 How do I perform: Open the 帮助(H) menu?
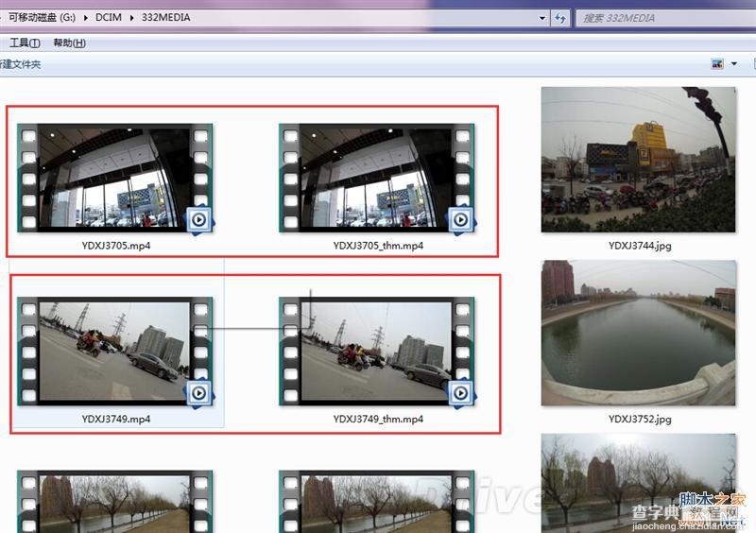click(69, 43)
